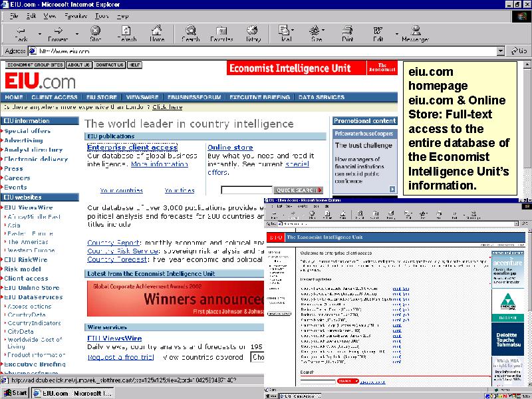532x399 pixels.
Task: Open the EIU ViewsWire wire services link
Action: pos(114,338)
